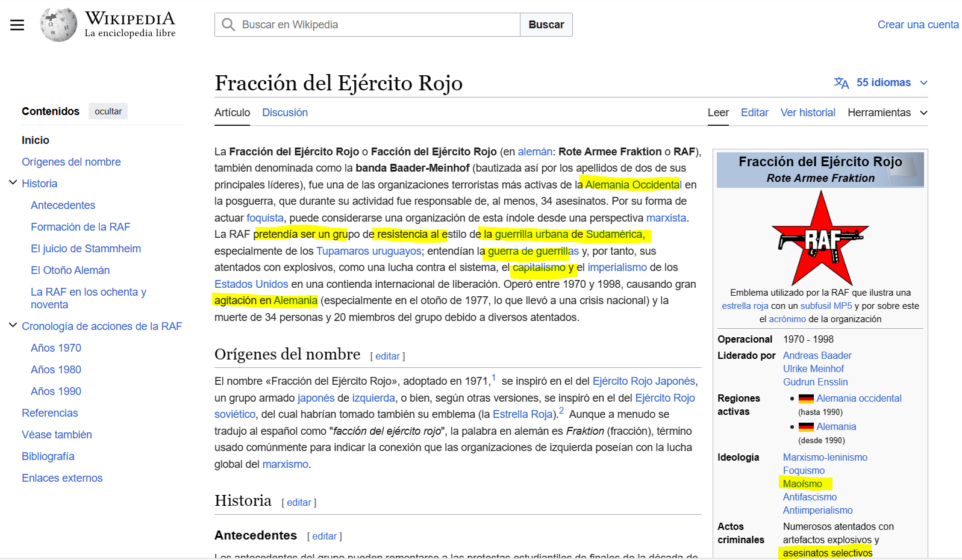Click the Wikipedia globe logo
Viewport: 962px width, 560px height.
coord(58,25)
